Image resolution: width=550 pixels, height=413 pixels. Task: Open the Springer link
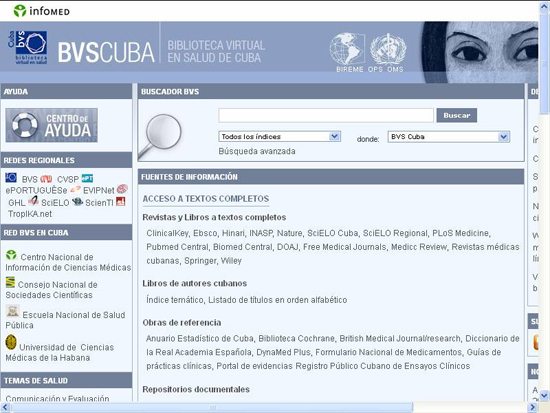tap(200, 261)
